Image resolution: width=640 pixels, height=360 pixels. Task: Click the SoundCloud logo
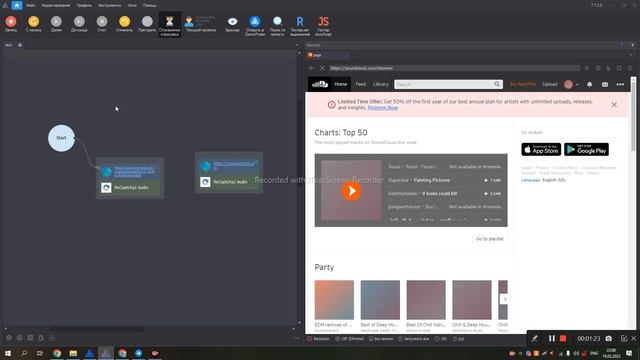[x=320, y=84]
